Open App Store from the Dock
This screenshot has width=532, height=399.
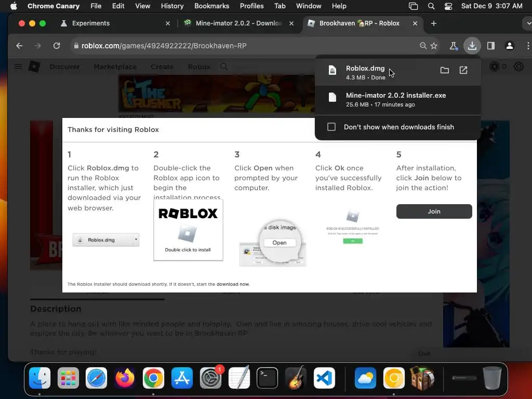pos(182,378)
